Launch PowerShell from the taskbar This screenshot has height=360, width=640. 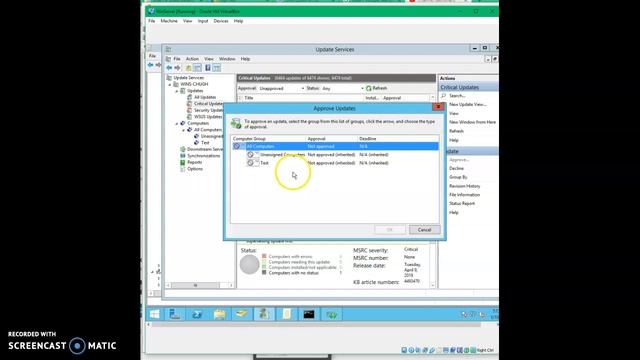(197, 314)
